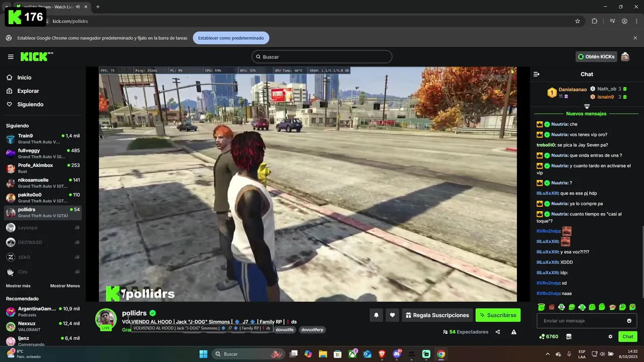
Task: Open Windows Start menu
Action: [x=203, y=354]
